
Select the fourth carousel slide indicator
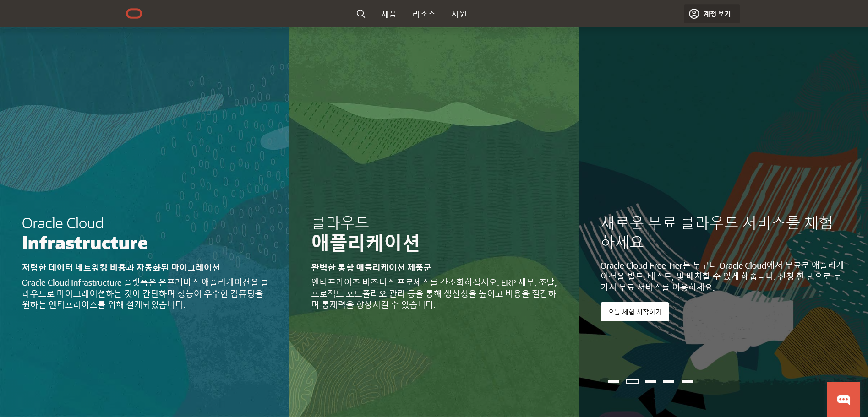click(669, 382)
